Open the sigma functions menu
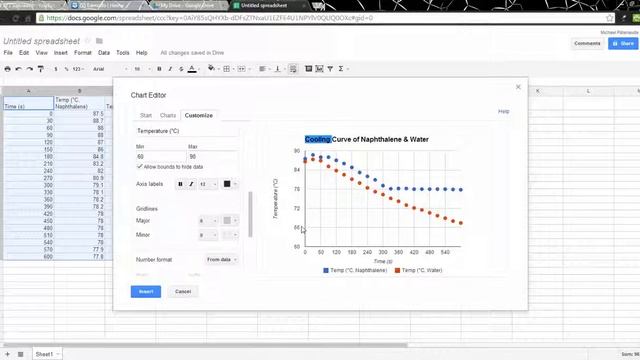 pos(342,69)
